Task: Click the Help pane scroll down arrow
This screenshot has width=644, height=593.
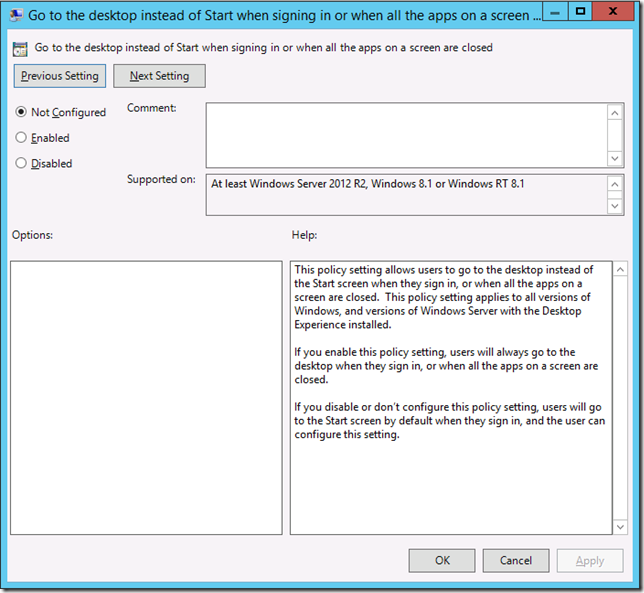Action: 620,526
